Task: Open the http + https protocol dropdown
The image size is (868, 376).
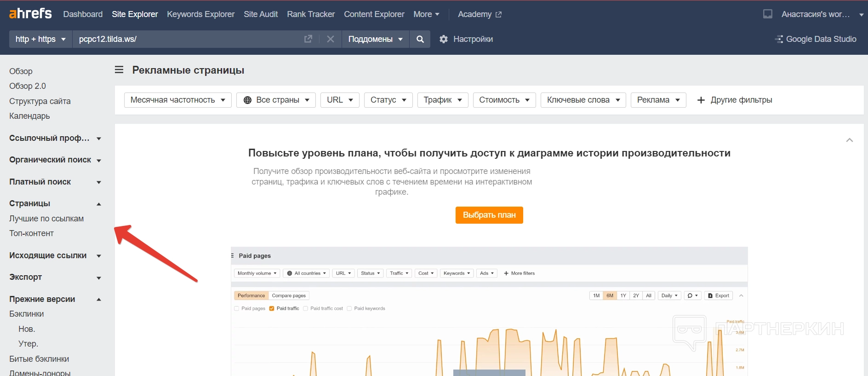Action: (40, 39)
